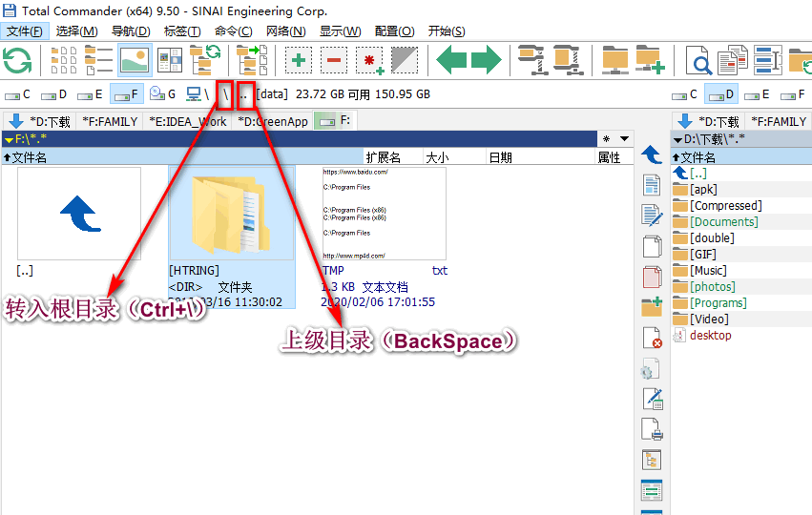The width and height of the screenshot is (812, 515).
Task: Open the 显示(W) menu
Action: [x=341, y=31]
